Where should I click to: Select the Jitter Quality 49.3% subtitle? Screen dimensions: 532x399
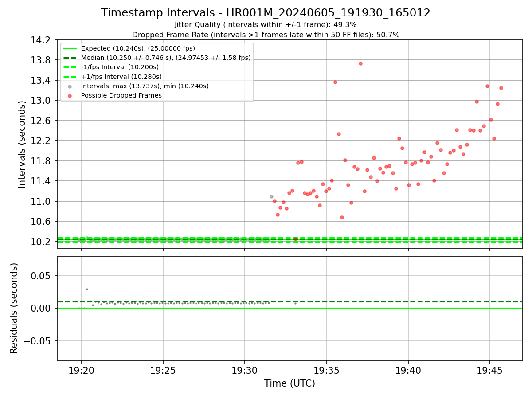(266, 25)
